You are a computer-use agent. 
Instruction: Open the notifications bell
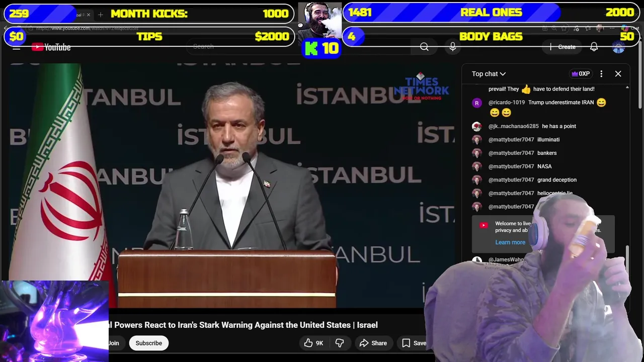[x=594, y=47]
